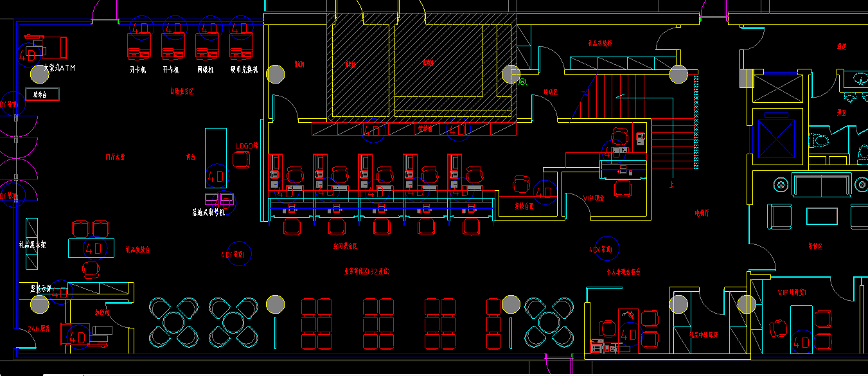Select the 礼品存放柜 label
Viewport: 868px width, 376px height.
[x=599, y=43]
